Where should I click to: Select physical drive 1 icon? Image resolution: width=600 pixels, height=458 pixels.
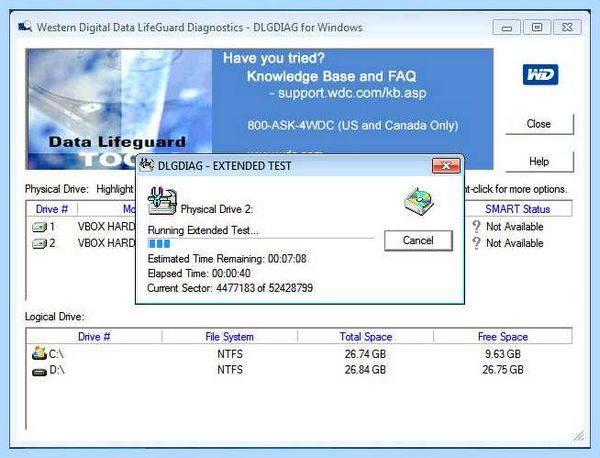point(39,227)
